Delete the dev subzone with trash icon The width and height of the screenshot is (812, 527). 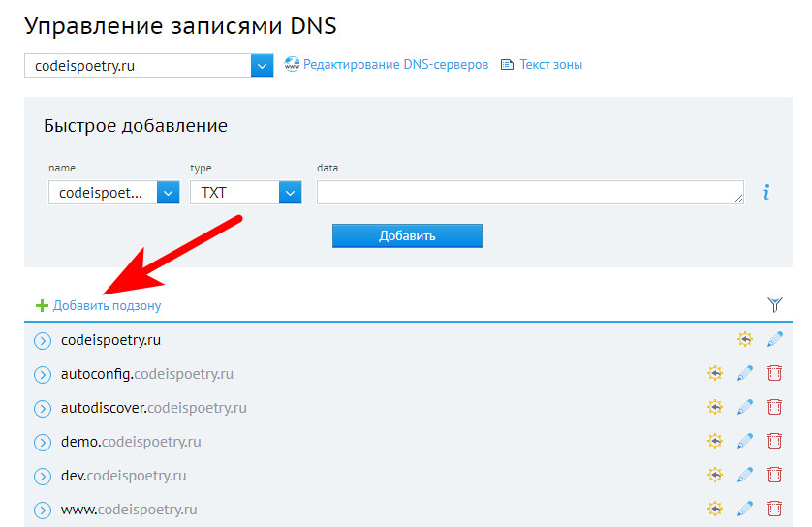point(775,475)
